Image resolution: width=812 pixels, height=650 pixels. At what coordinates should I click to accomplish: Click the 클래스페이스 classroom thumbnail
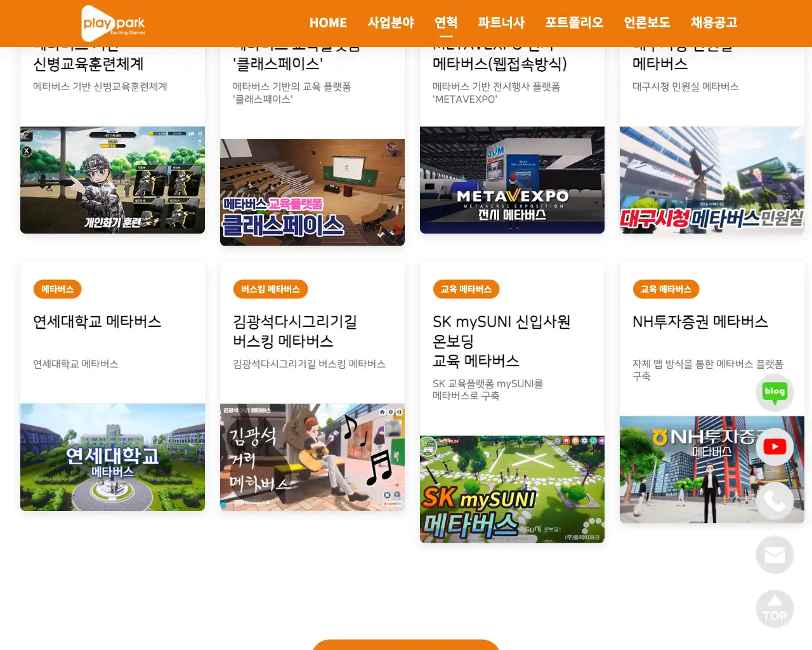click(x=312, y=192)
